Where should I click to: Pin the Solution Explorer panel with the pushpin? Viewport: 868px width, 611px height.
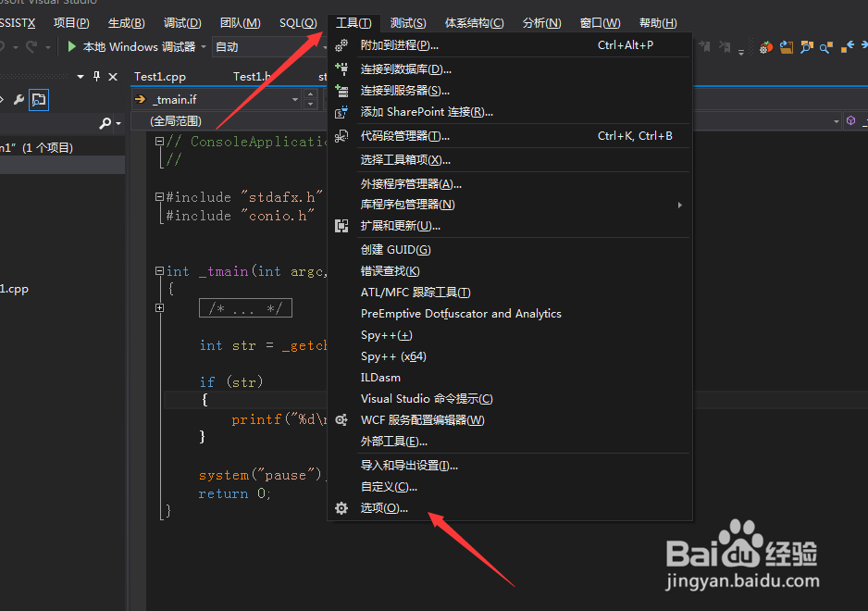(97, 77)
